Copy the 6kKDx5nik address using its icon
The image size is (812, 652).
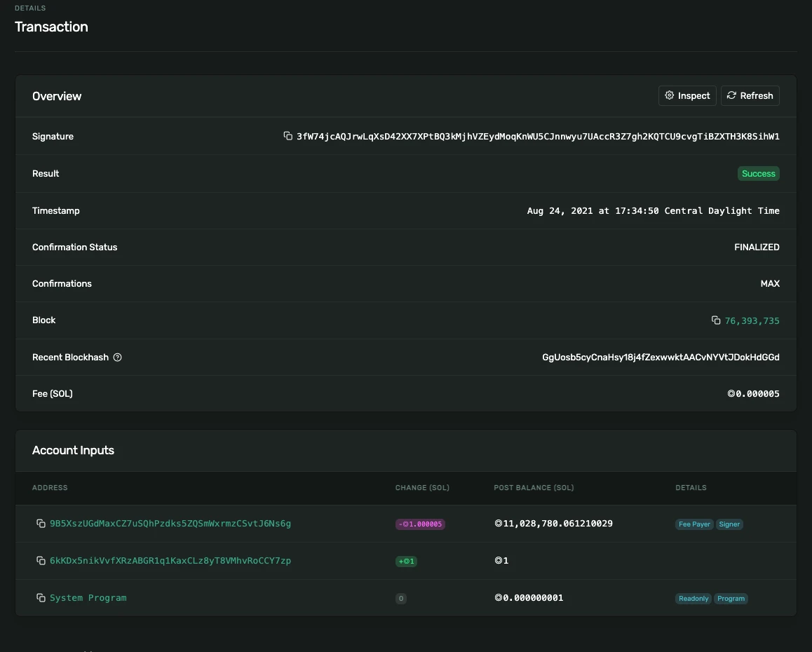pyautogui.click(x=41, y=561)
